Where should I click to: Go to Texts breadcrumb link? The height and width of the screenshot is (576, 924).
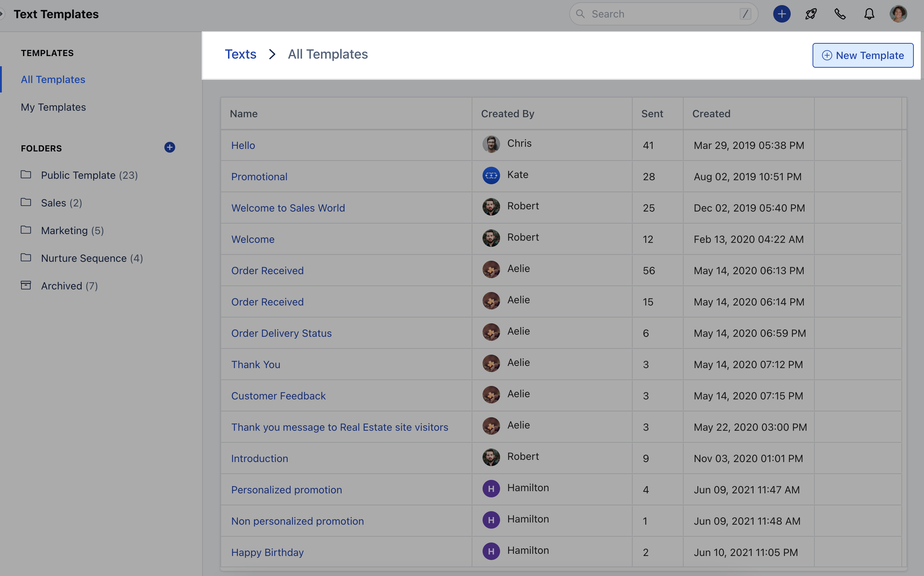[x=240, y=54]
